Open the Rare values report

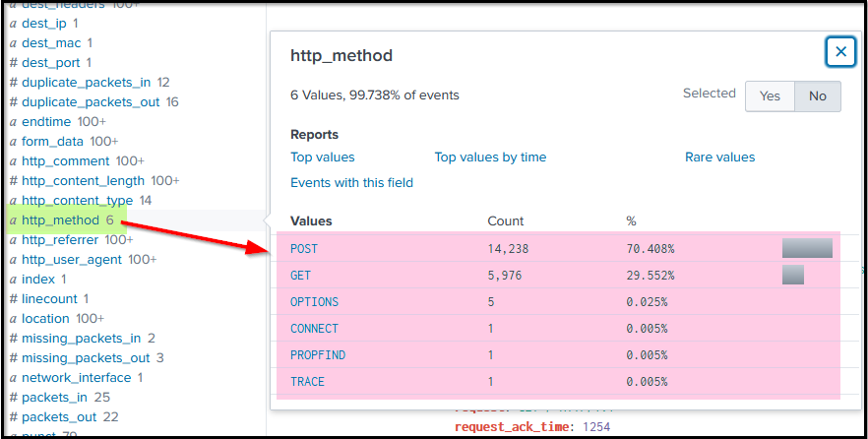pos(719,157)
